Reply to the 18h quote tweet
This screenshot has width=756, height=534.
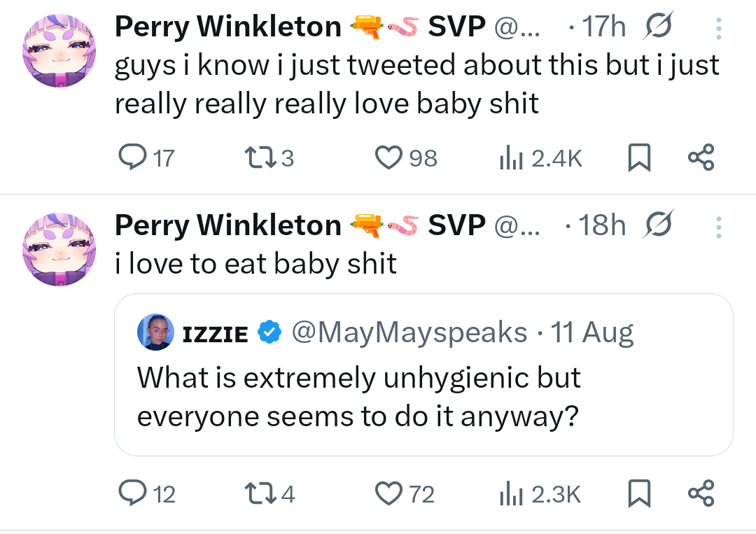coord(130,494)
